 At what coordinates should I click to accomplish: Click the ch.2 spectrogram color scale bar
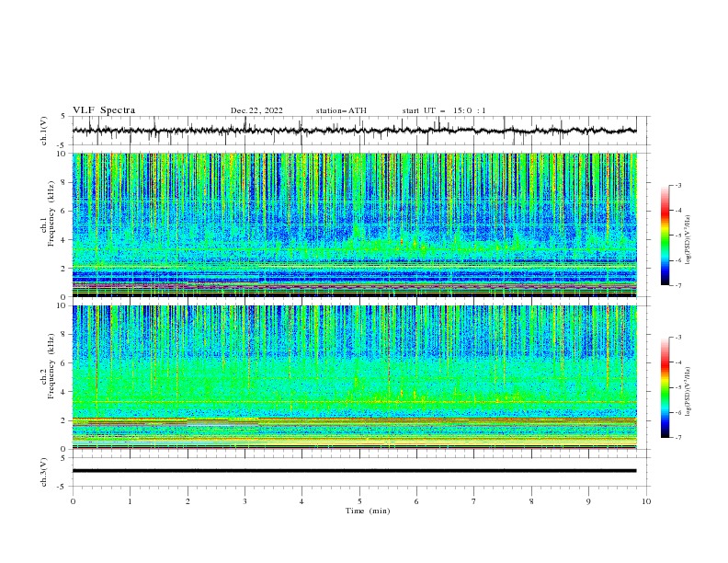(x=665, y=387)
